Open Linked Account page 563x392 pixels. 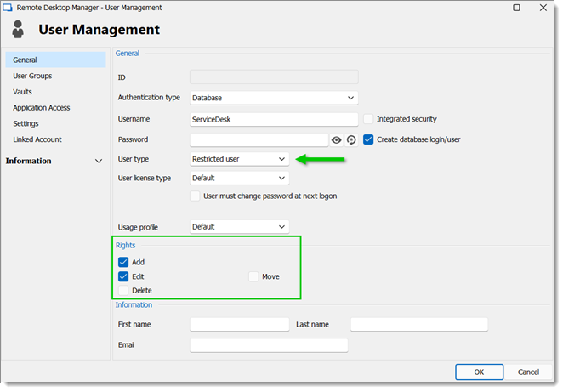(55, 139)
